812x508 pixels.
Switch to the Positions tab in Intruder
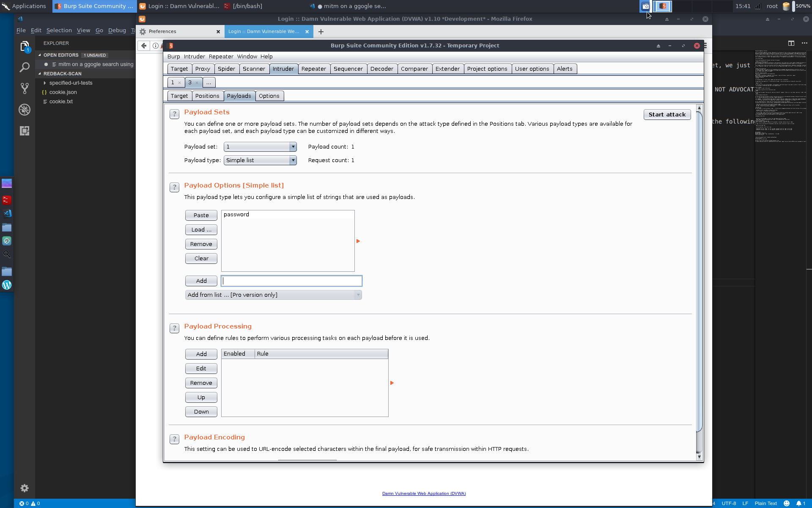208,96
